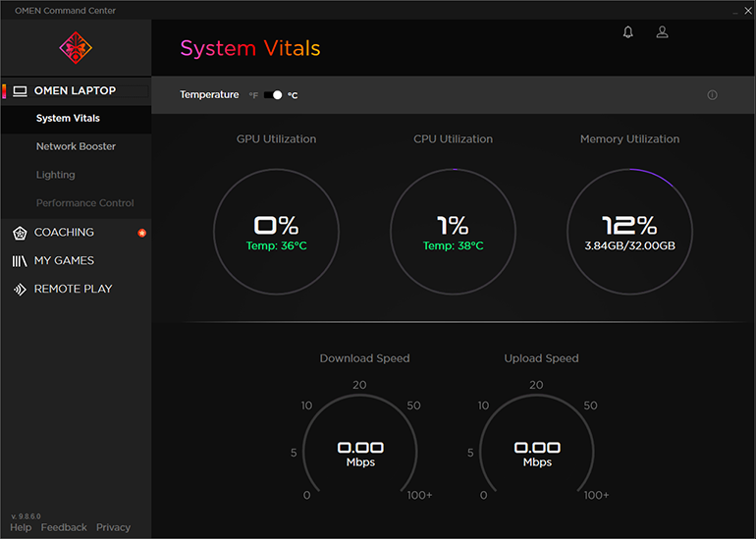Click the 'Download Speed' label
This screenshot has width=756, height=539.
pyautogui.click(x=364, y=358)
